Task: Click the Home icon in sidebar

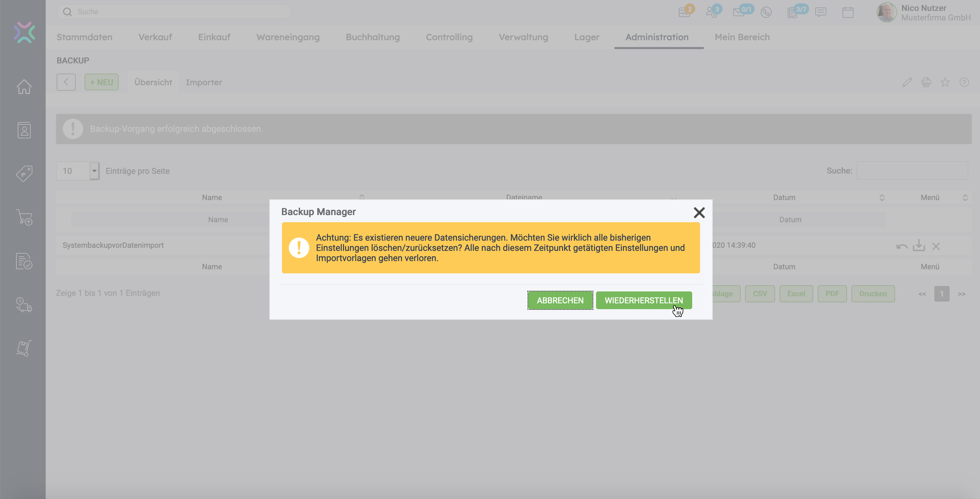Action: [24, 87]
